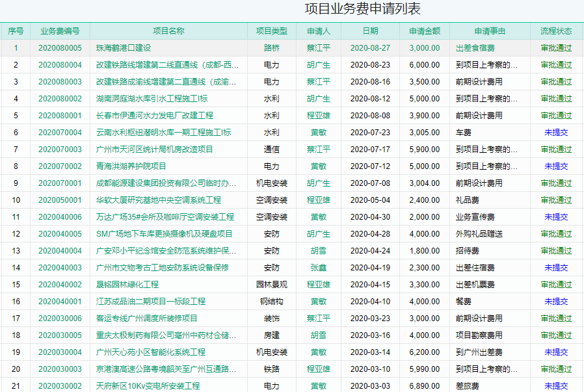This screenshot has width=584, height=392.
Task: Select type cell 通信 in row 7
Action: coord(272,150)
